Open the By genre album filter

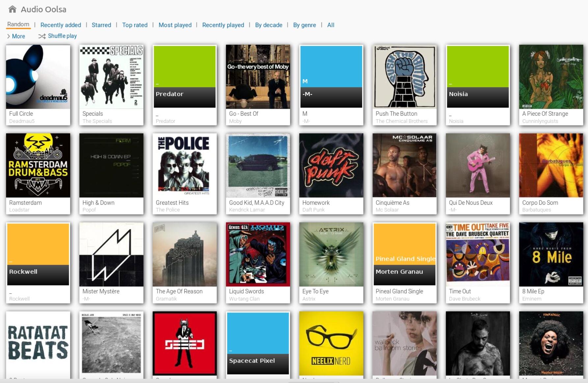click(305, 25)
